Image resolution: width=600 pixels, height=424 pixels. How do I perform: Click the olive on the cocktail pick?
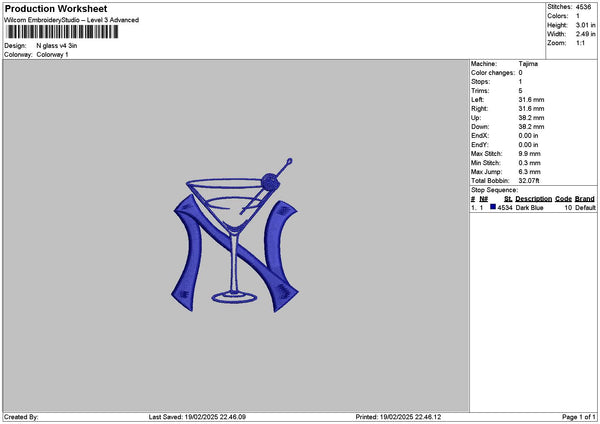pyautogui.click(x=270, y=182)
